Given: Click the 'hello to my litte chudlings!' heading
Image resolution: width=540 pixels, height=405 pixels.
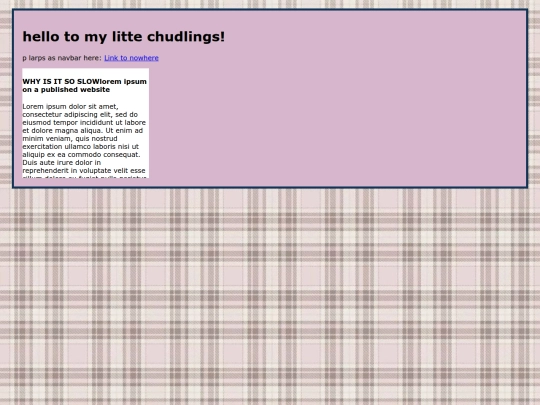Looking at the screenshot, I should [x=124, y=37].
